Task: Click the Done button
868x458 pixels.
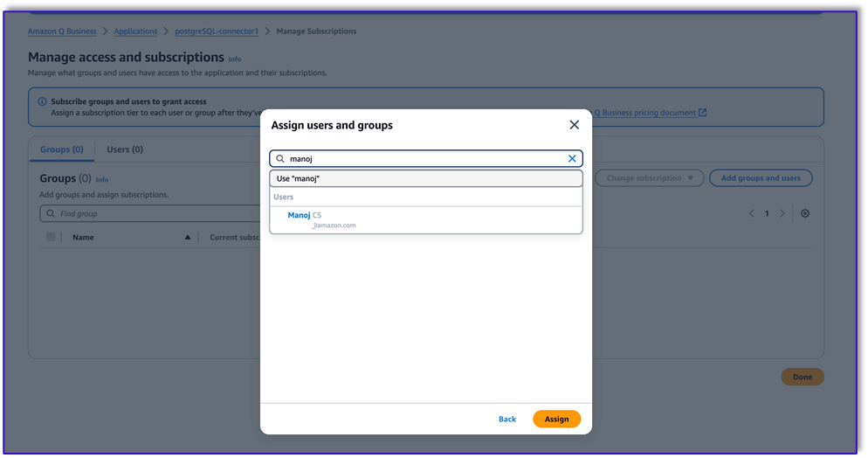Action: tap(803, 377)
